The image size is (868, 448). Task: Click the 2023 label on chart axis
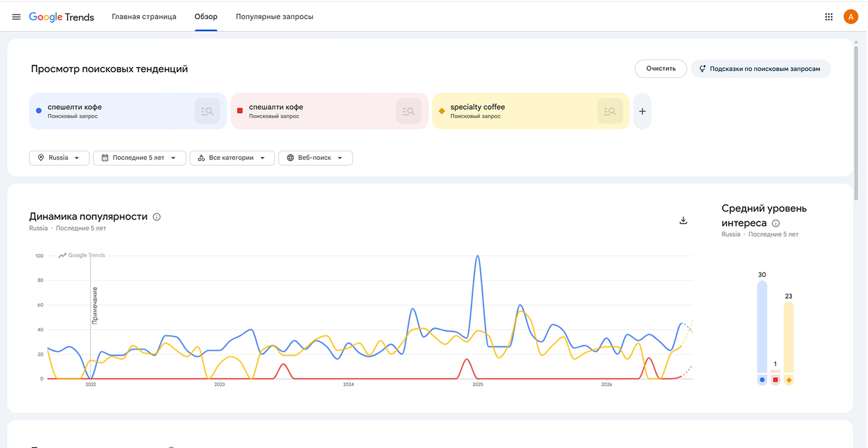[x=220, y=385]
